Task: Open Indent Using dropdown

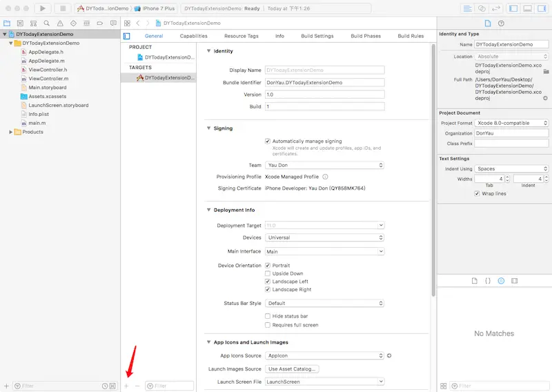Action: (511, 168)
